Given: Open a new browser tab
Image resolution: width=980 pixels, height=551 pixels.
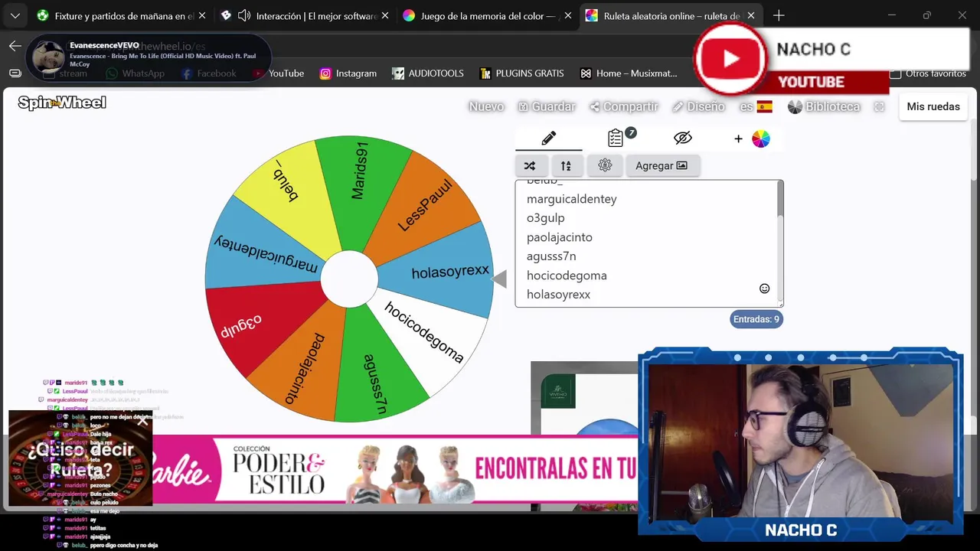Looking at the screenshot, I should (x=779, y=15).
